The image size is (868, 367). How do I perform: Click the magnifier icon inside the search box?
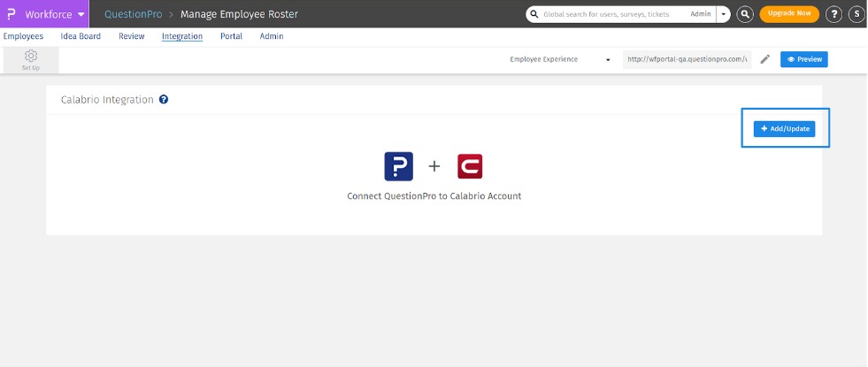pyautogui.click(x=534, y=14)
